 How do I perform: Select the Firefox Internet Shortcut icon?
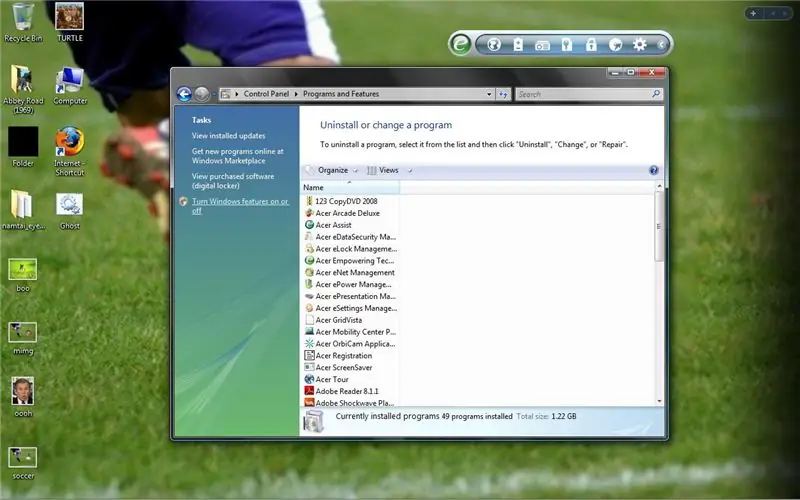[x=70, y=152]
